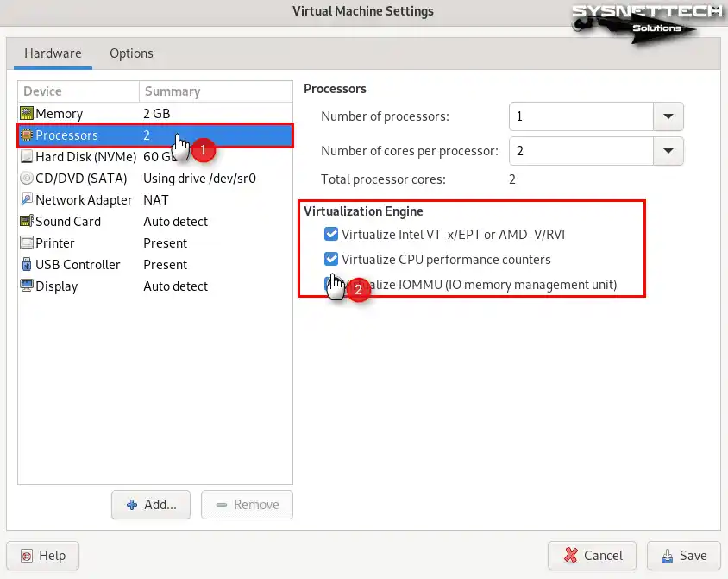Toggle Virtualize Intel VT-x/EPT or AMD-V/RVI
728x579 pixels.
click(331, 234)
